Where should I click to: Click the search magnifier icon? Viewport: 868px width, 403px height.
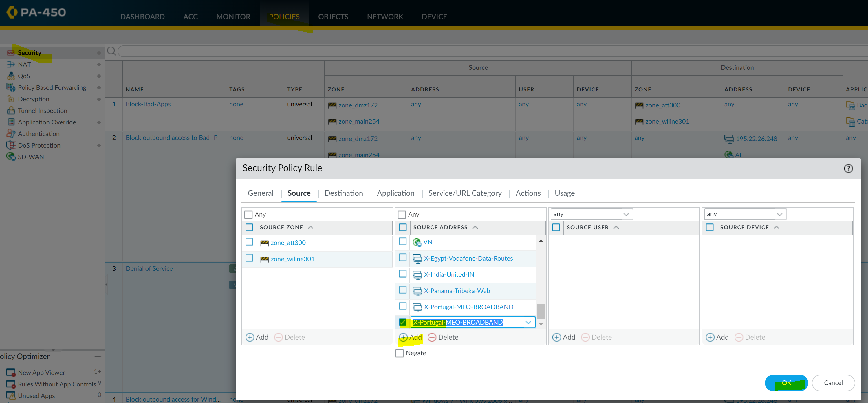(111, 51)
